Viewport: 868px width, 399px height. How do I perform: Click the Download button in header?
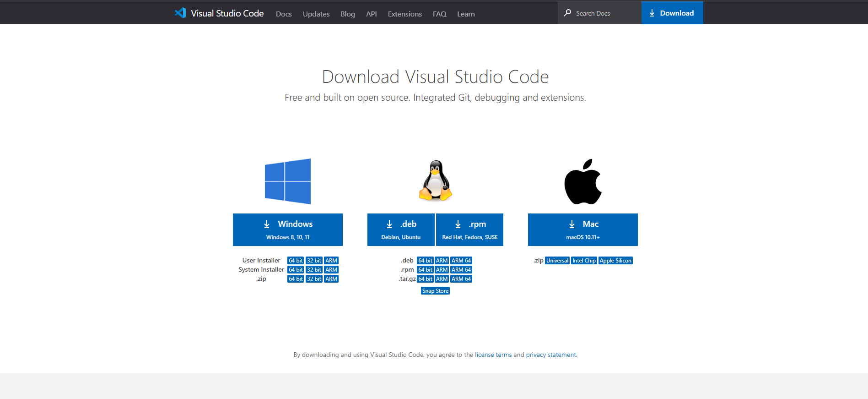click(672, 13)
